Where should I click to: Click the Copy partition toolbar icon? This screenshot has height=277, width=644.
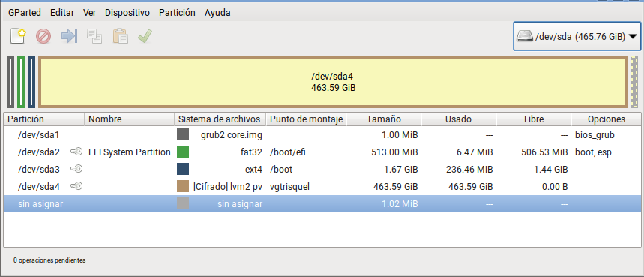(94, 36)
